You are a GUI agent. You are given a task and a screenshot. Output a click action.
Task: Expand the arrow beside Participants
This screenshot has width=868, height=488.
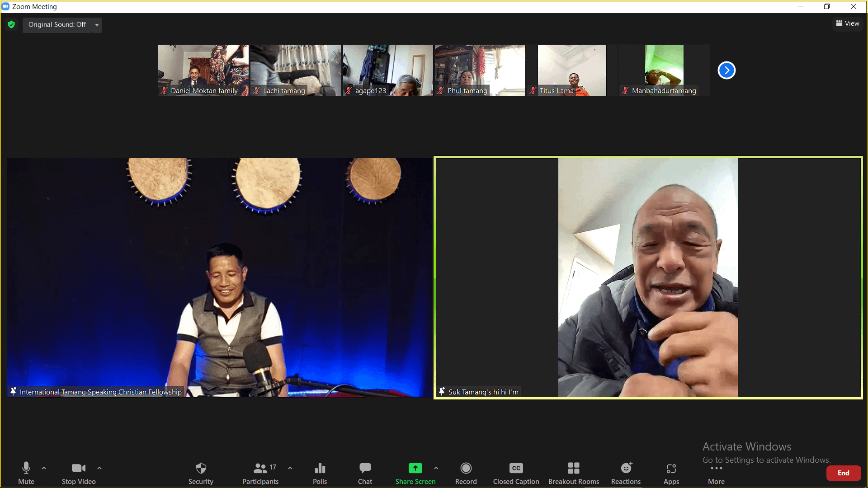[290, 468]
